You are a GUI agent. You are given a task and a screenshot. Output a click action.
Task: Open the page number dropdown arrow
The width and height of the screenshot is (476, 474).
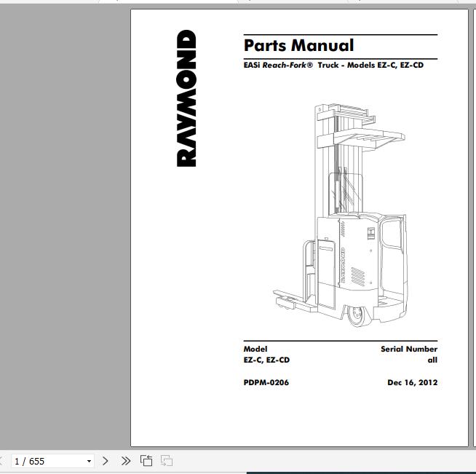(x=89, y=461)
